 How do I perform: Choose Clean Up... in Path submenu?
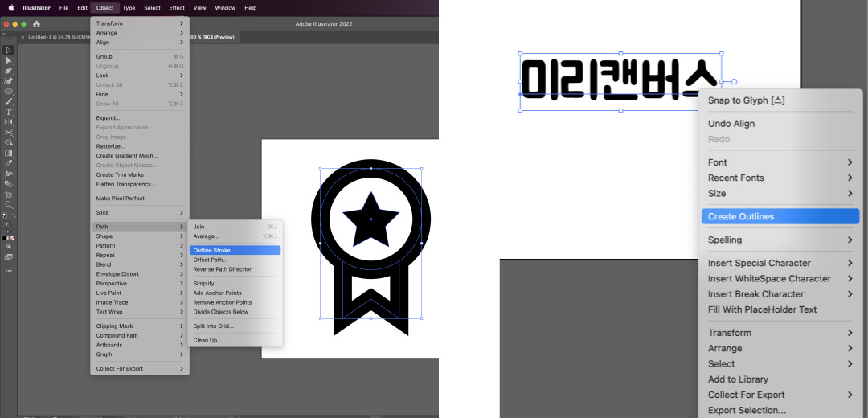(x=235, y=340)
